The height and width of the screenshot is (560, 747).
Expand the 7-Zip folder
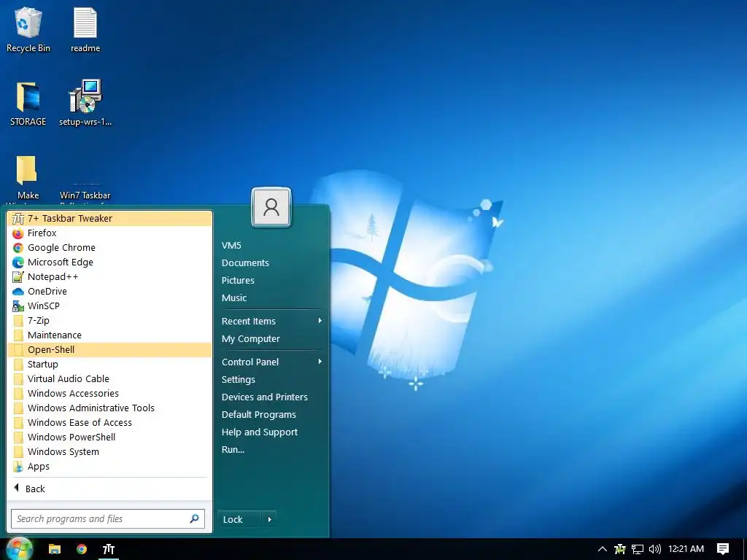(x=109, y=321)
